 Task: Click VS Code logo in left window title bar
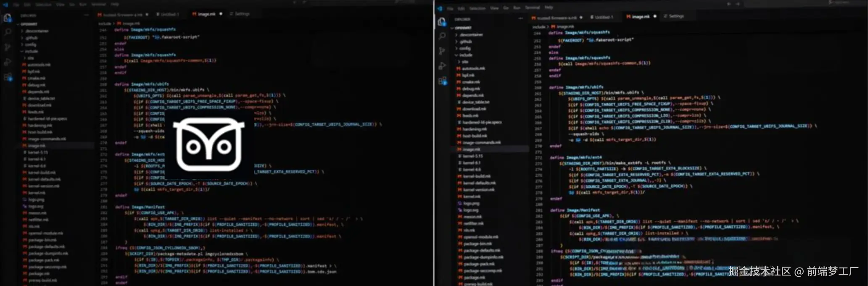5,4
